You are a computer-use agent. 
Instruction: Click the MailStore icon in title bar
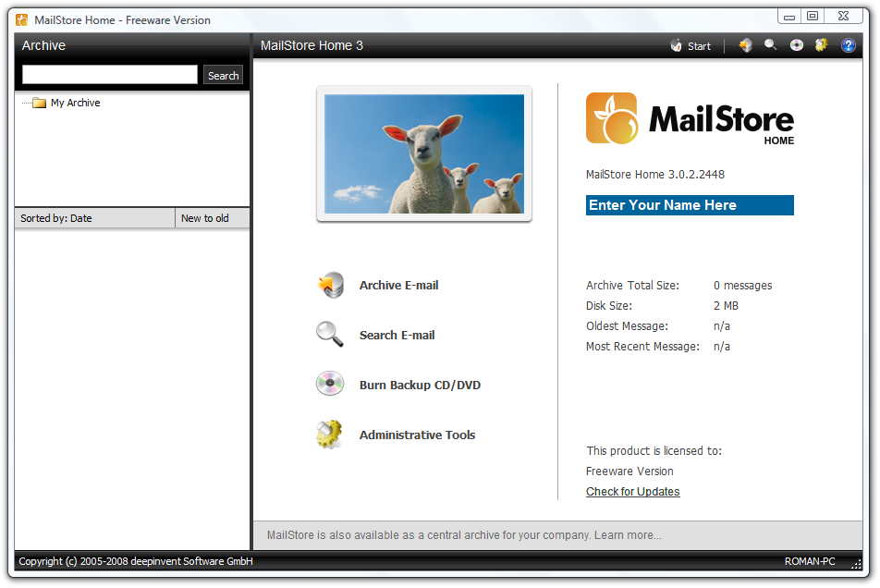point(22,20)
